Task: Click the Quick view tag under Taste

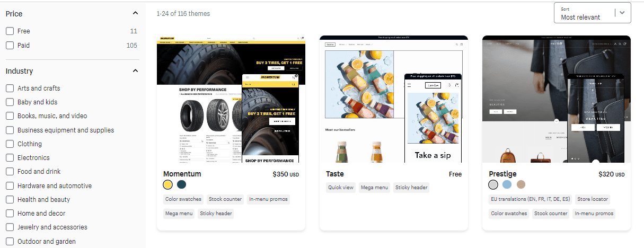Action: (341, 187)
